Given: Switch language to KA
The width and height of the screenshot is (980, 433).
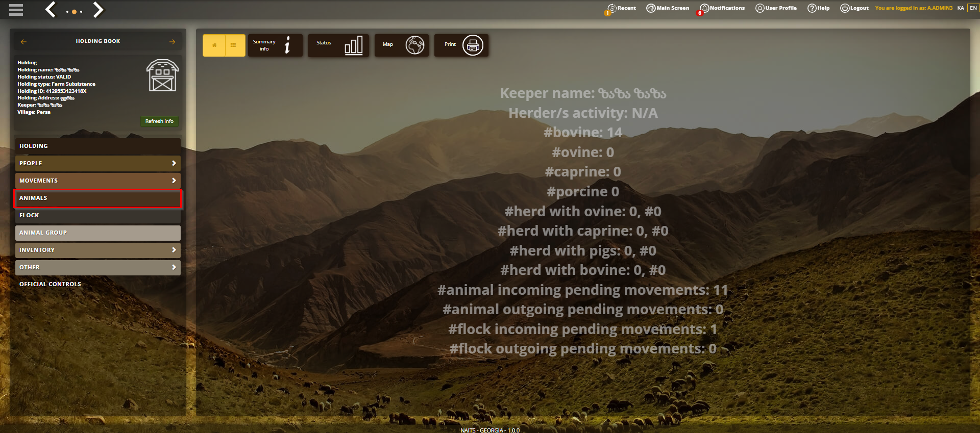Looking at the screenshot, I should pos(961,8).
